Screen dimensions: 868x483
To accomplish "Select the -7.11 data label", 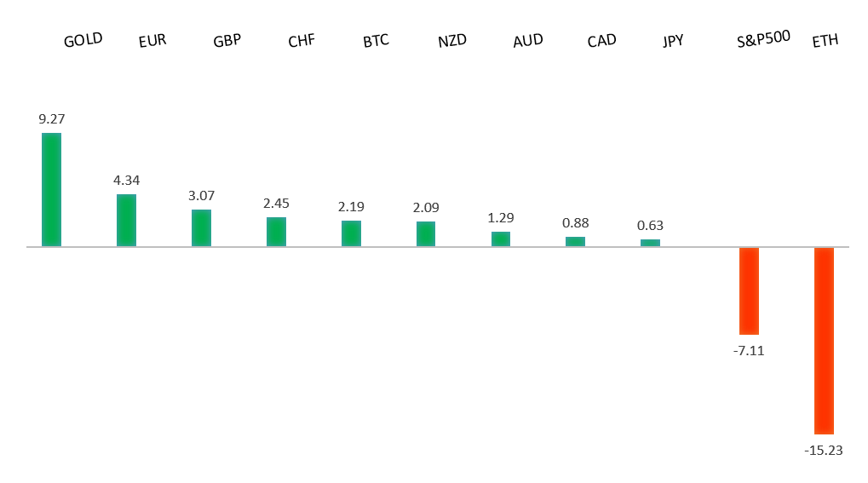I will tap(749, 350).
